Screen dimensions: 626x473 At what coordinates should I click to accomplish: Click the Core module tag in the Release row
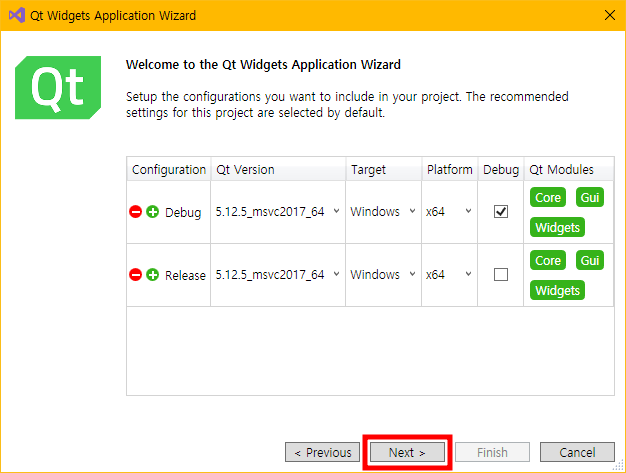click(548, 260)
